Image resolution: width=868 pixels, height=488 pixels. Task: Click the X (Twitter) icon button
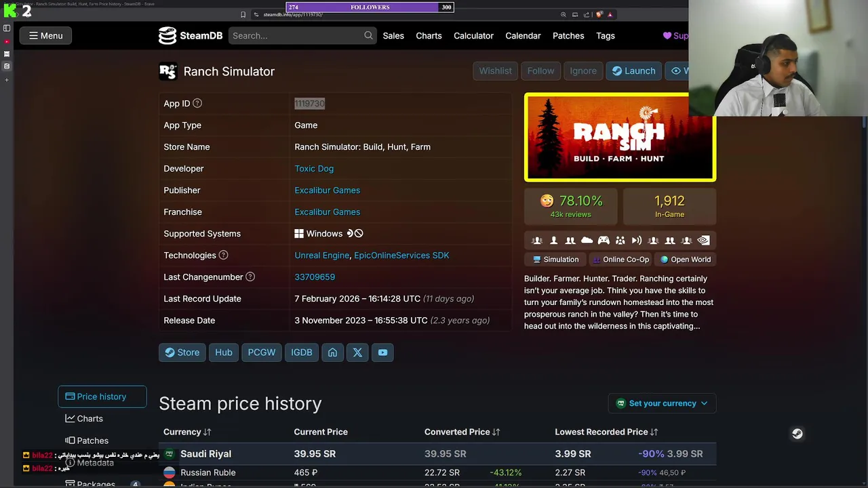pos(357,352)
